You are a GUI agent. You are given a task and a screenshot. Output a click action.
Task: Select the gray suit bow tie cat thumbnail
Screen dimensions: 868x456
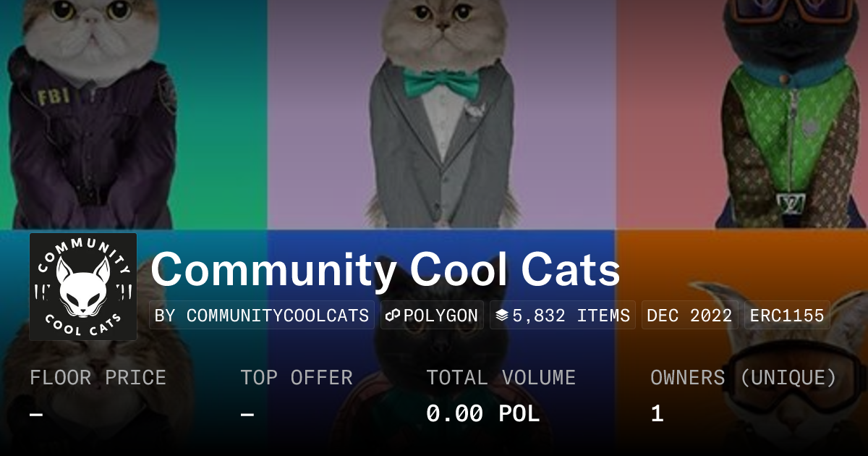(441, 114)
